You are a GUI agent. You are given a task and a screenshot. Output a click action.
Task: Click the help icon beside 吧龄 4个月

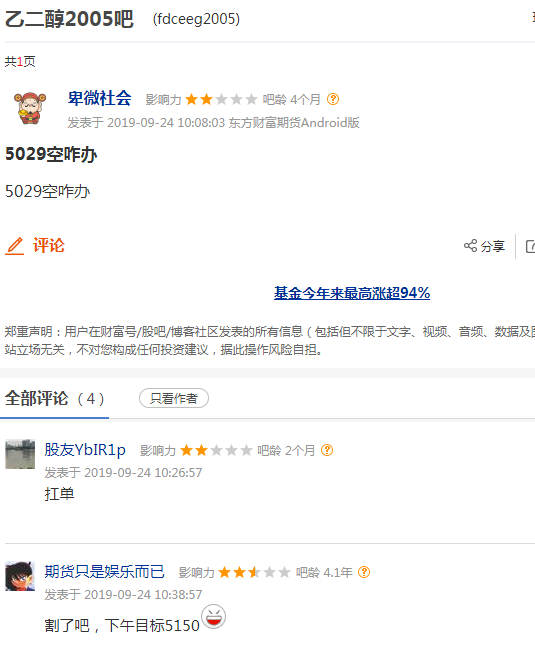[x=333, y=99]
